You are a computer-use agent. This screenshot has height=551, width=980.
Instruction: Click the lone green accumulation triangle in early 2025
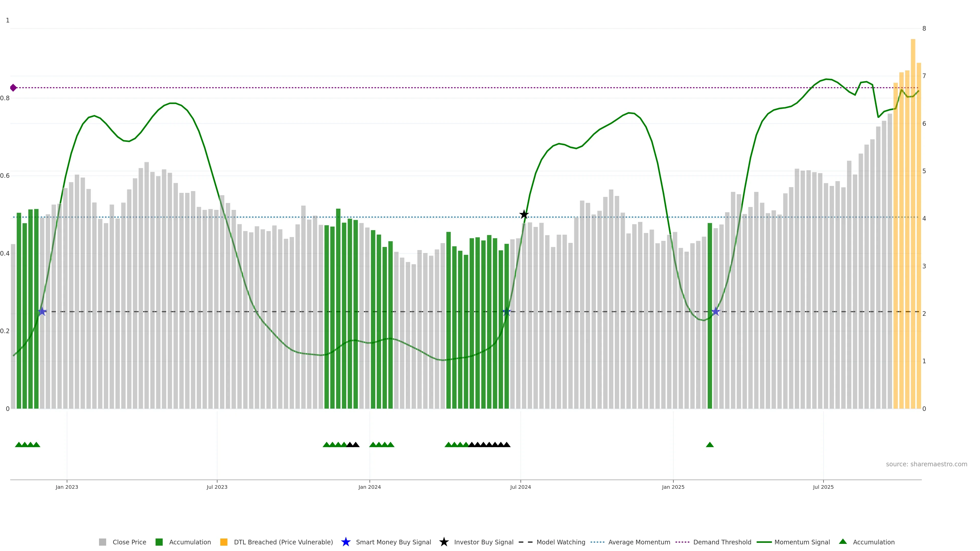pyautogui.click(x=709, y=445)
